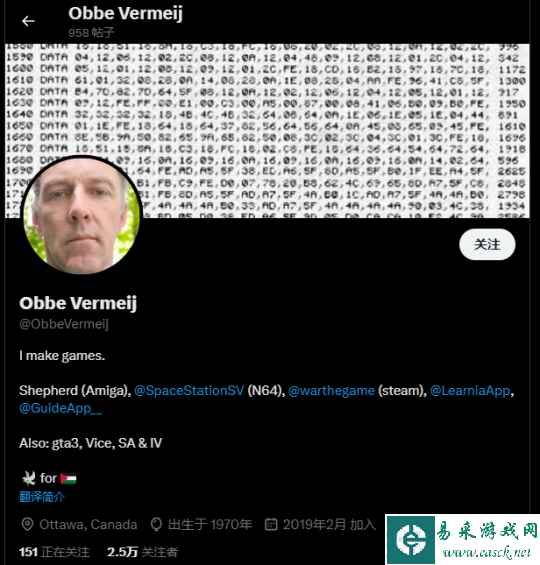View the 151 正在关注 following list
540x565 pixels.
tap(54, 552)
